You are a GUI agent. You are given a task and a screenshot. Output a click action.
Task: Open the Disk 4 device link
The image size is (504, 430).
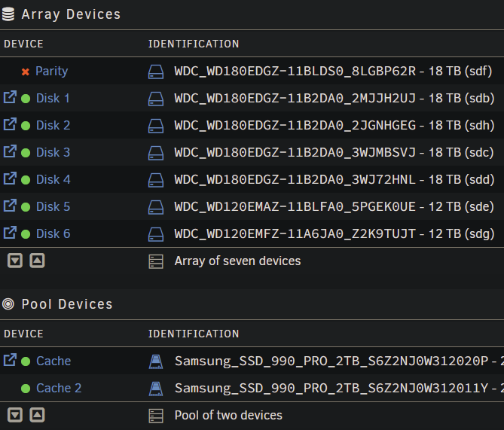[53, 180]
